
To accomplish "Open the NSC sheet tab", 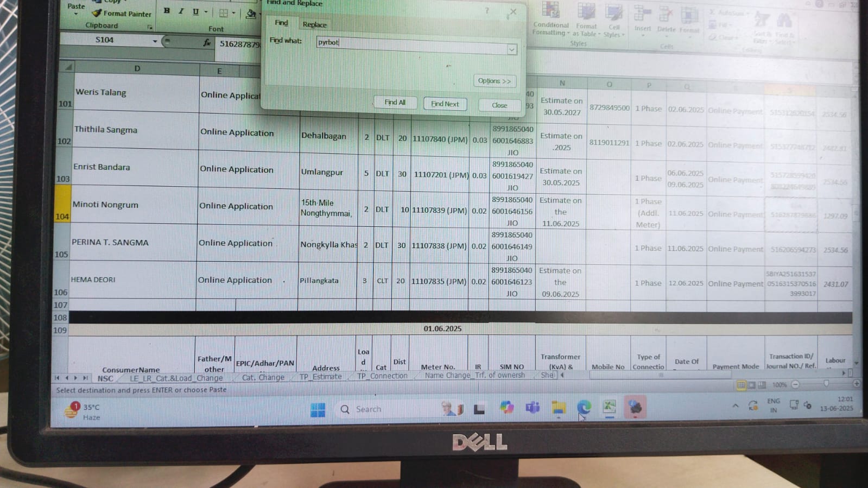I will [x=105, y=378].
